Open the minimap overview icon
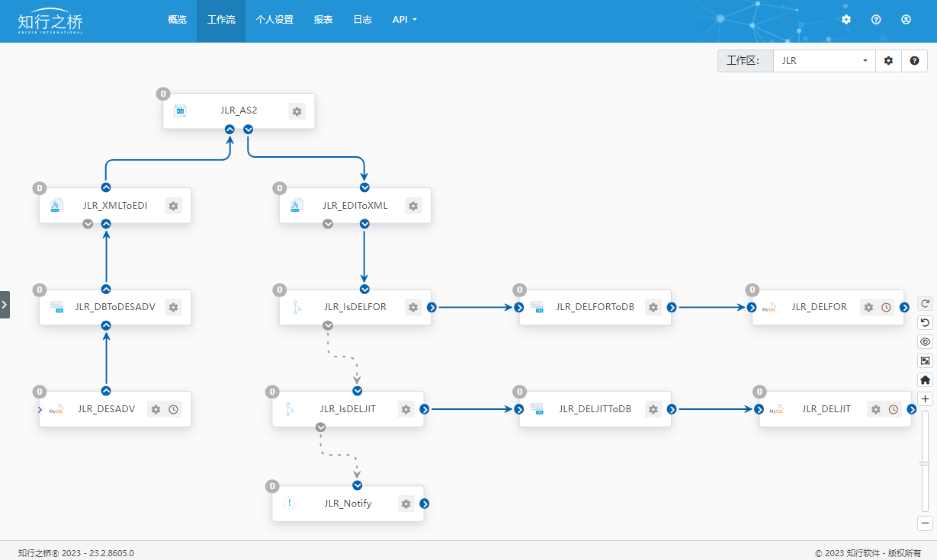This screenshot has height=560, width=937. pyautogui.click(x=925, y=360)
